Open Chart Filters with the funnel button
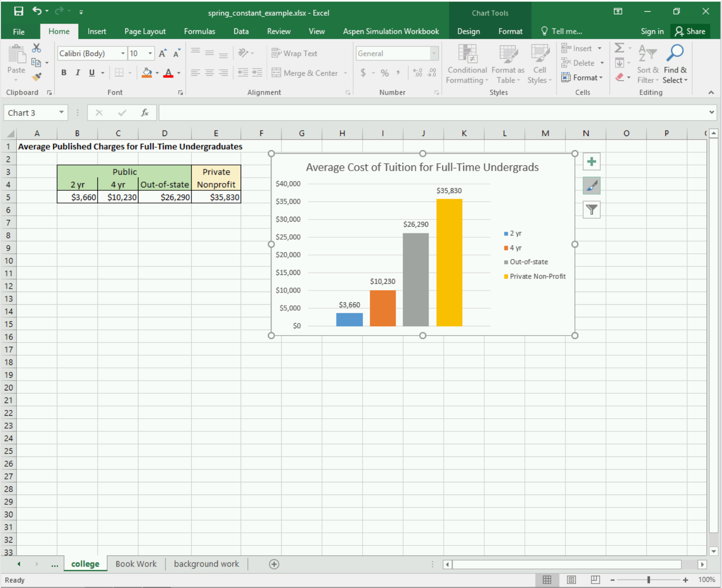This screenshot has height=588, width=722. (591, 210)
